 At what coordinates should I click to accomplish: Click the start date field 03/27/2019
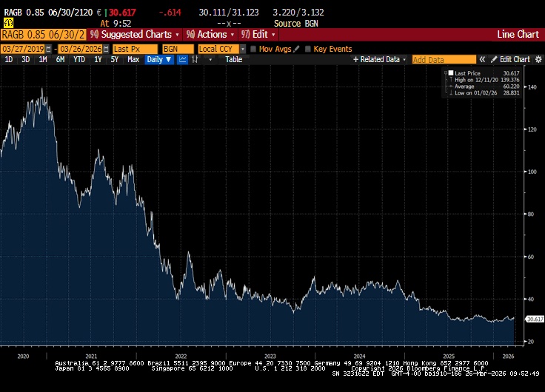coord(23,49)
